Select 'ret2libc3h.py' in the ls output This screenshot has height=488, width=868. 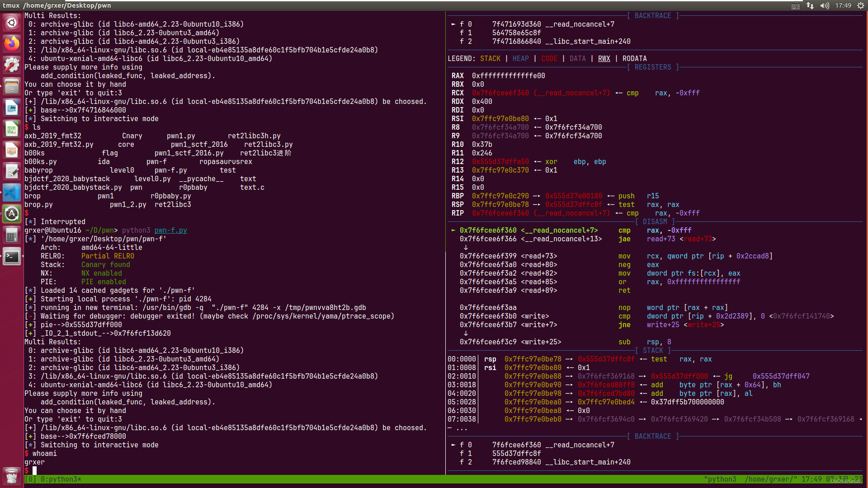254,136
